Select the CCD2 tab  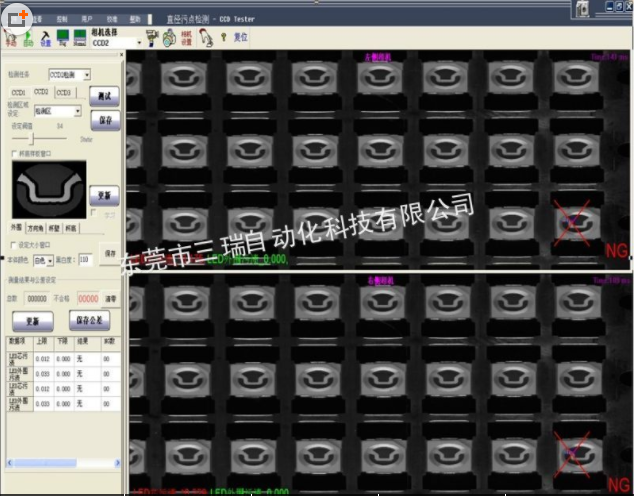41,92
